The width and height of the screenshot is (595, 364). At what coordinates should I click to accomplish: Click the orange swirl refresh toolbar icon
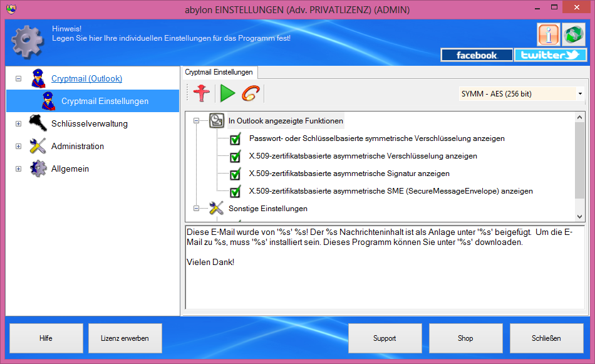tap(251, 93)
